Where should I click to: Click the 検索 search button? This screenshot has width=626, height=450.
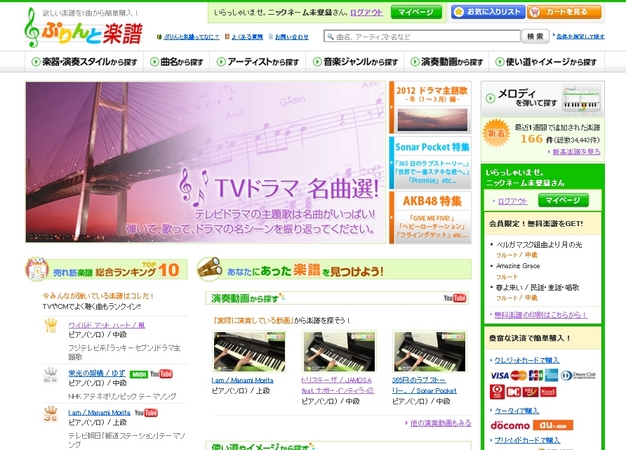coord(535,36)
